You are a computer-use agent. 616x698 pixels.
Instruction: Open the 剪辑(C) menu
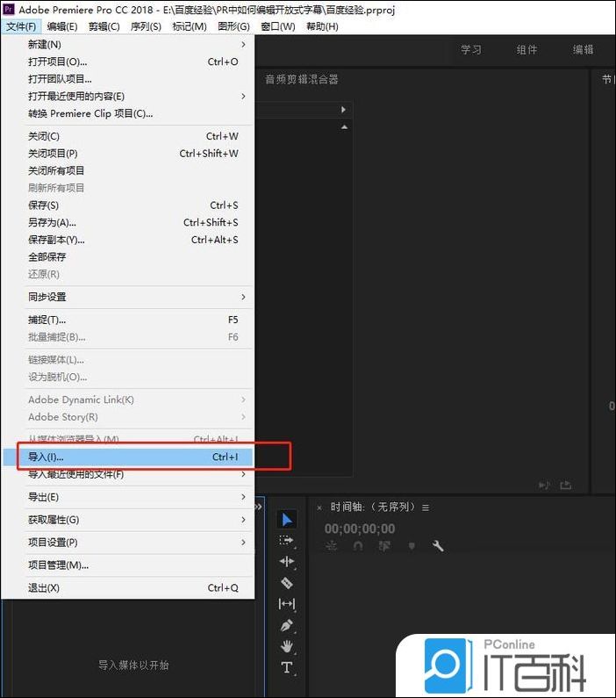(104, 26)
